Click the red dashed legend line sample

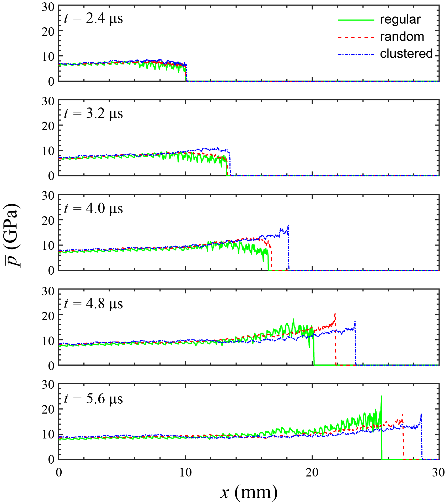pyautogui.click(x=356, y=37)
